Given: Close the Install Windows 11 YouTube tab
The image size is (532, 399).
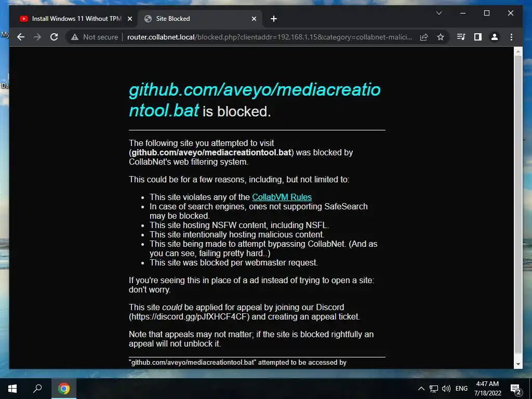Looking at the screenshot, I should [x=129, y=19].
